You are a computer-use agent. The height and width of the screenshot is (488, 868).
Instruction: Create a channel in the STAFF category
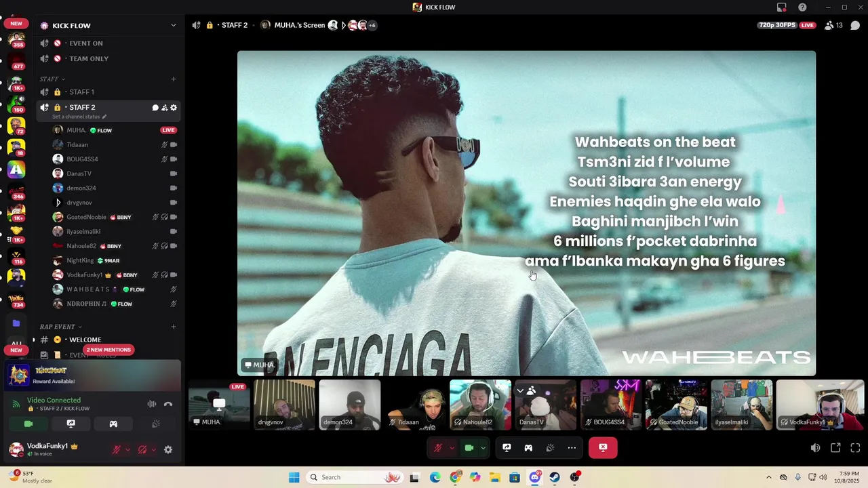pos(174,79)
